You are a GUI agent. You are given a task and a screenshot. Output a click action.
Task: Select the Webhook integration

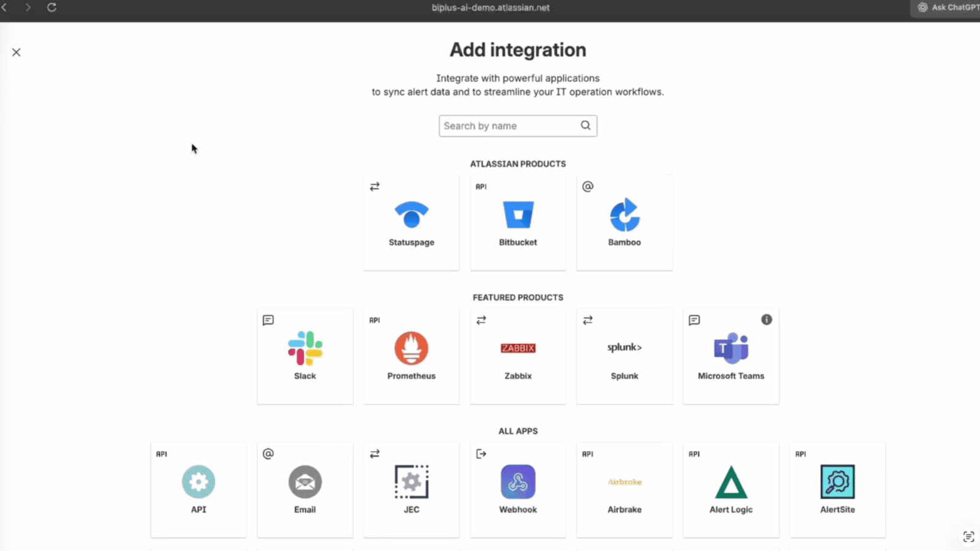(518, 490)
